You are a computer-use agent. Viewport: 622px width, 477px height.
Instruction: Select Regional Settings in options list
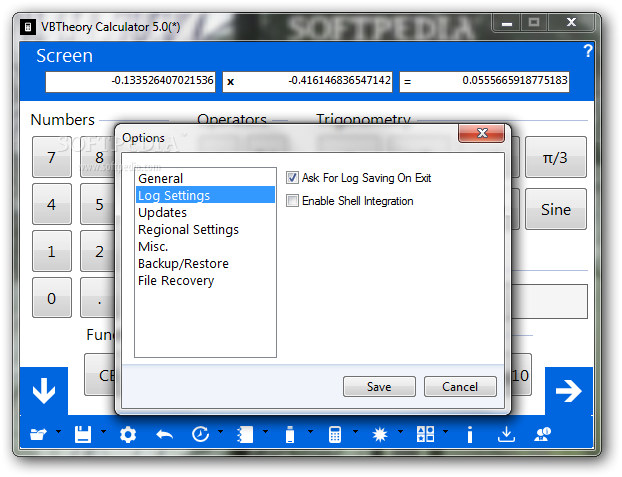205,229
